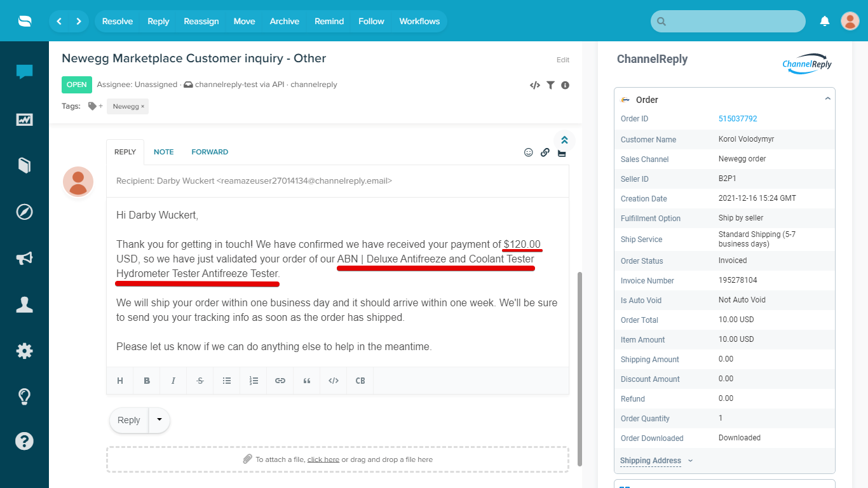Click the customer avatar beside the reply
The image size is (868, 488).
(78, 182)
